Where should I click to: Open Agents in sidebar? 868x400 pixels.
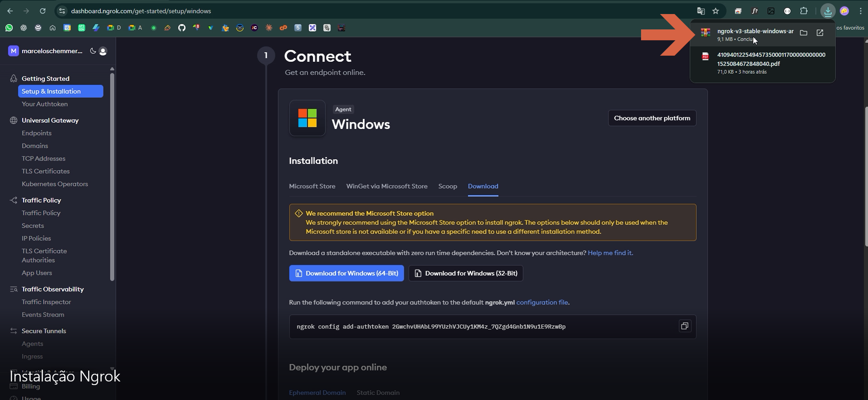(33, 344)
